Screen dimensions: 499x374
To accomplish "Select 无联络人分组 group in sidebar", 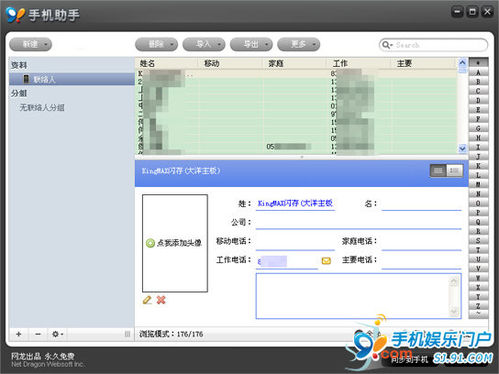I will [x=42, y=107].
